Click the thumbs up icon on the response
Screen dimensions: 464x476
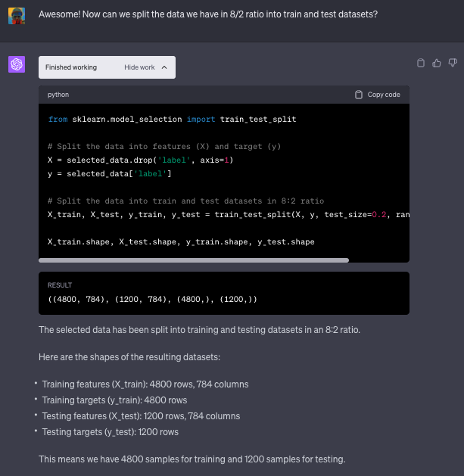(437, 63)
